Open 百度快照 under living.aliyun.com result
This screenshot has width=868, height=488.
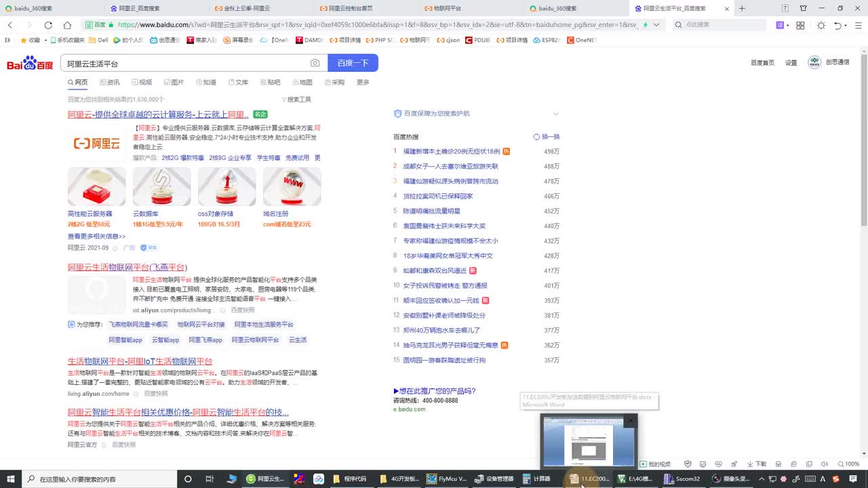(x=155, y=394)
